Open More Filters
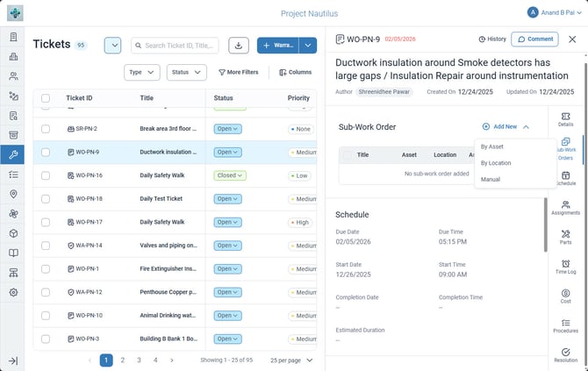The height and width of the screenshot is (371, 588). [x=239, y=72]
